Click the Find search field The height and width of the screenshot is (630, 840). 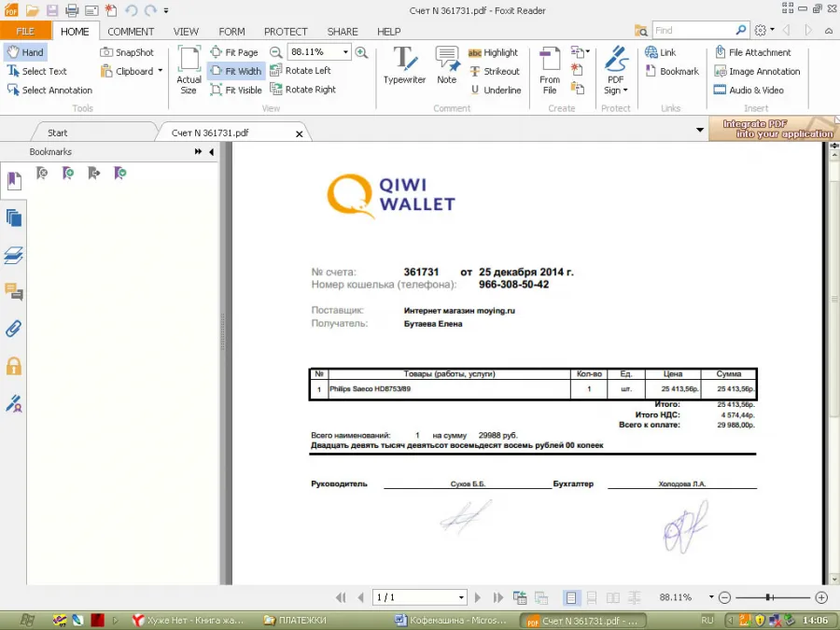point(693,30)
